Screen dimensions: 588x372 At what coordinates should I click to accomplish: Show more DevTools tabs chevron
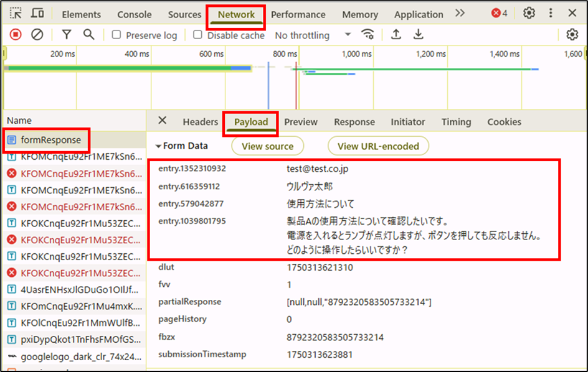(460, 13)
